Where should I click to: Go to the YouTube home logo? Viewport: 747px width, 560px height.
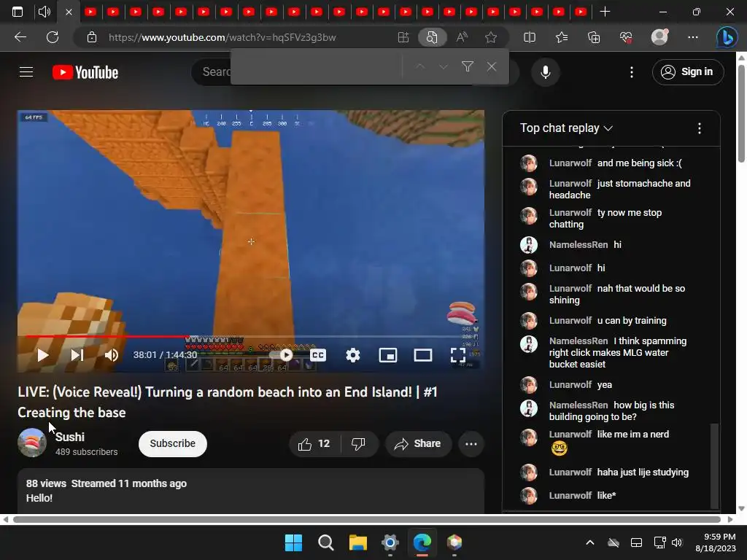click(x=85, y=72)
